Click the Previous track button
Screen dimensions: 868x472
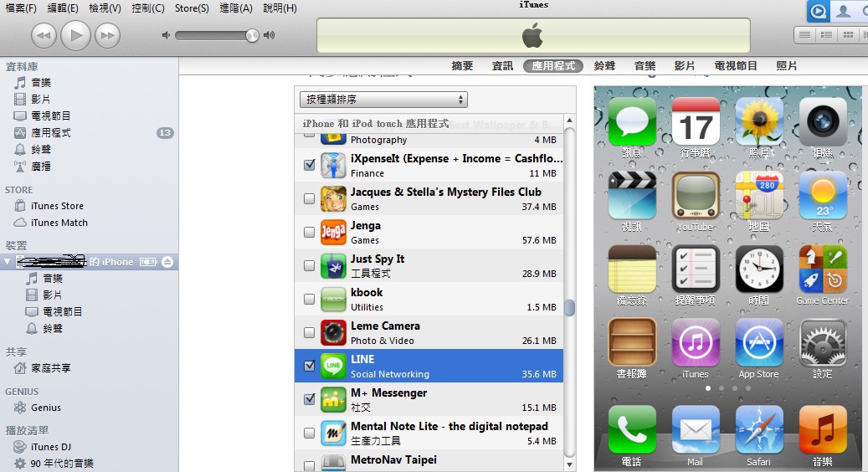[44, 35]
